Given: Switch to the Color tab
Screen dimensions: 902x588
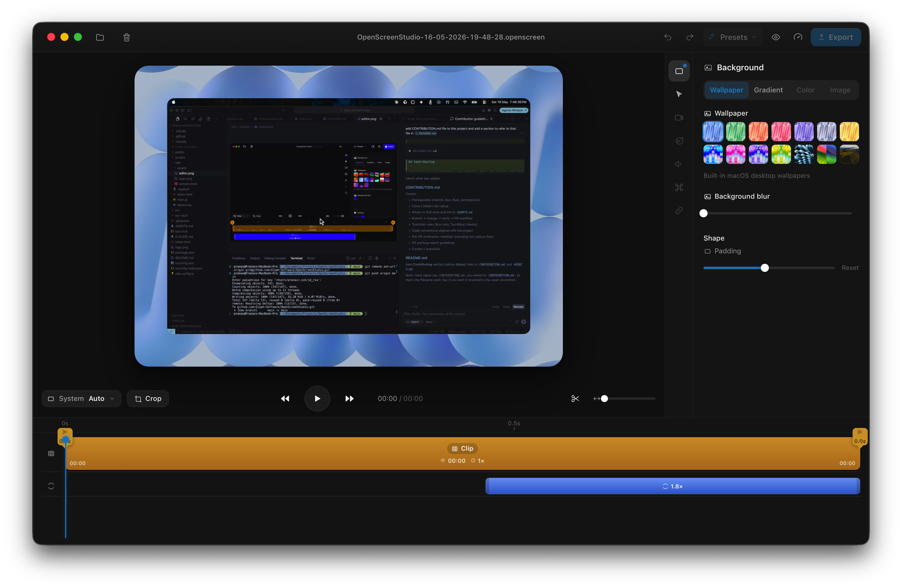Looking at the screenshot, I should click(x=805, y=90).
